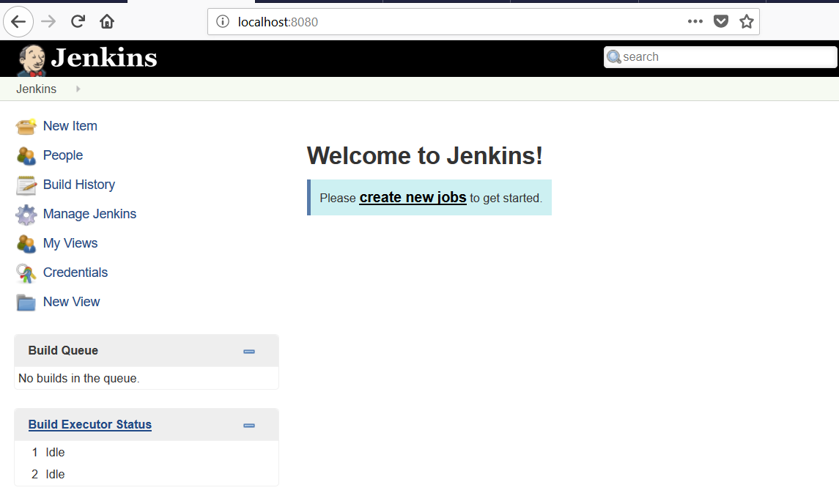The image size is (839, 504).
Task: Open the Manage Jenkins text link
Action: [x=89, y=214]
